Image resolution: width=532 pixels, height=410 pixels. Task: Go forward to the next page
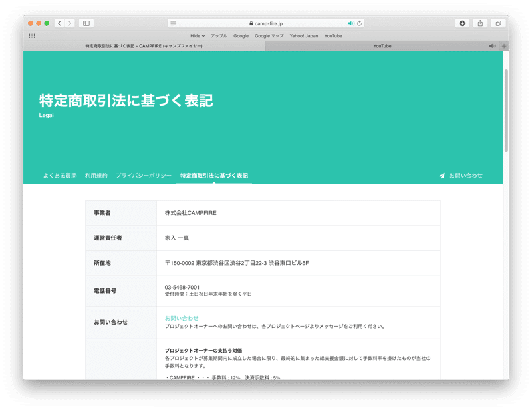tap(70, 23)
